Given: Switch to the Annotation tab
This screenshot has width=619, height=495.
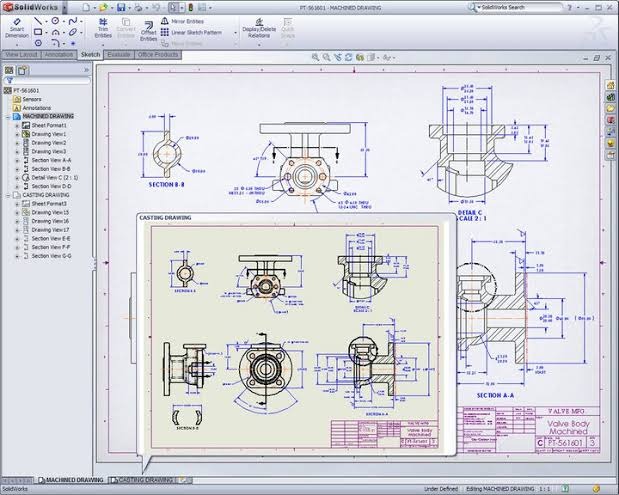Looking at the screenshot, I should pyautogui.click(x=59, y=54).
